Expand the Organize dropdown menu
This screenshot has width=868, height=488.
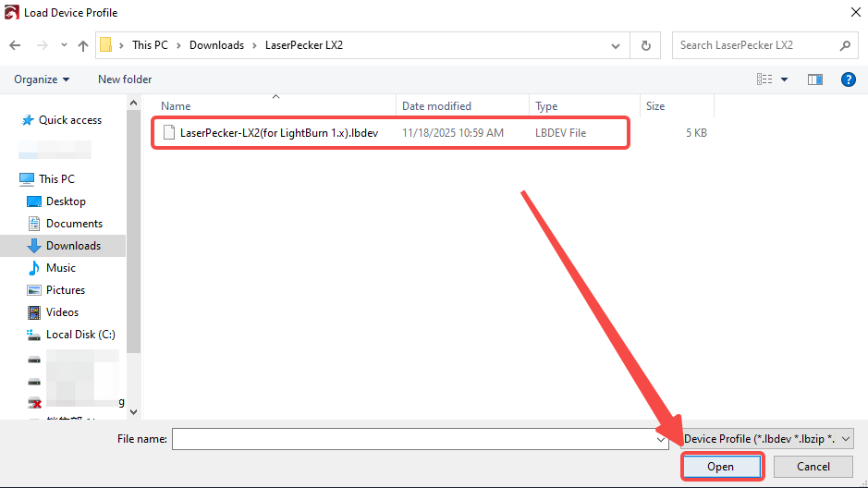[x=42, y=79]
